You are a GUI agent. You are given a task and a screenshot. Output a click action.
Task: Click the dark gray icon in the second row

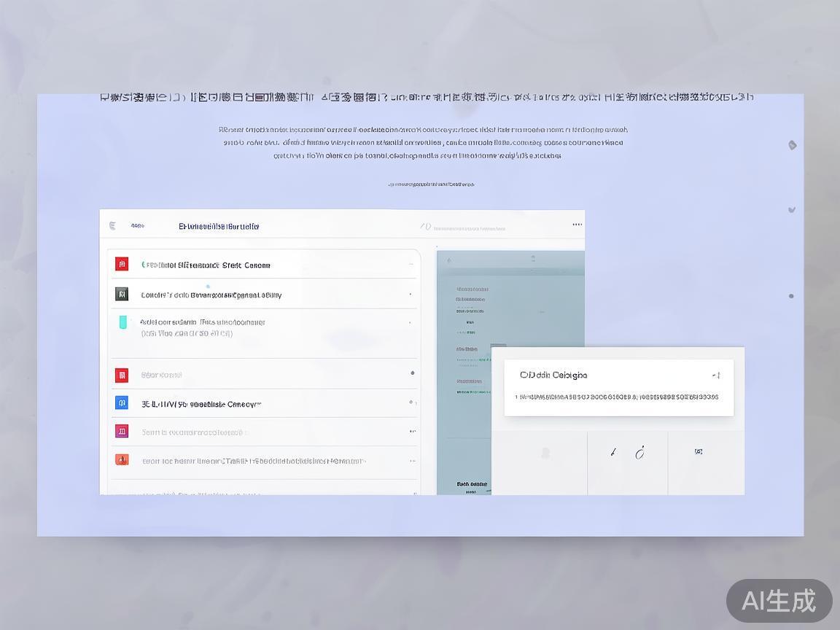122,295
